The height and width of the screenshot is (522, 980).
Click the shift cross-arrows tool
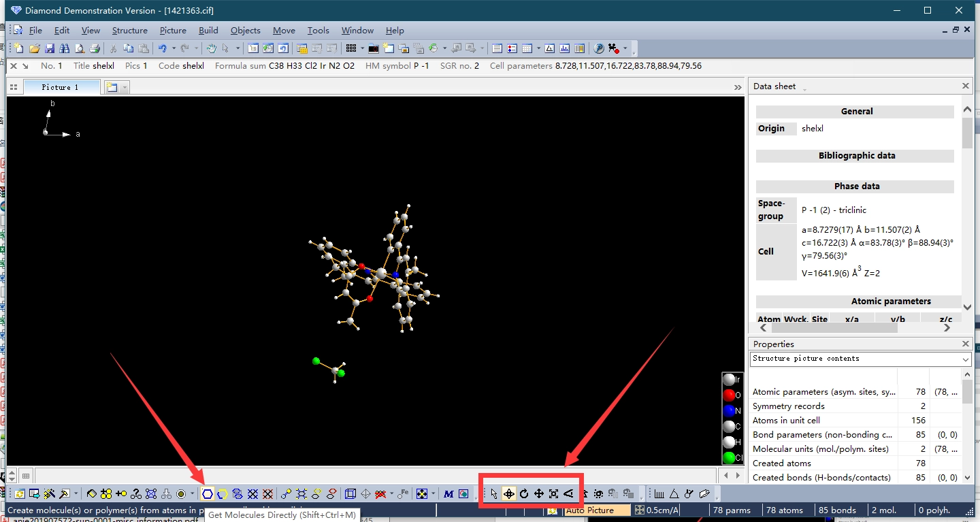[x=539, y=493]
